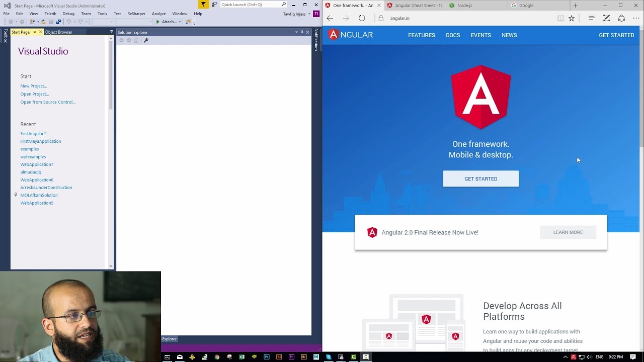Viewport: 644px width, 362px height.
Task: Click the Redo icon in Visual Studio toolbar
Action: click(80, 22)
